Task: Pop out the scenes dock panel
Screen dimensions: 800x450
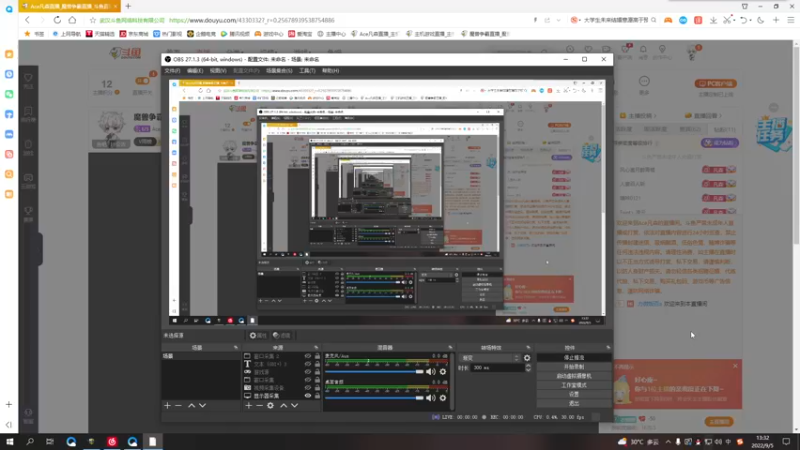Action: (x=236, y=347)
